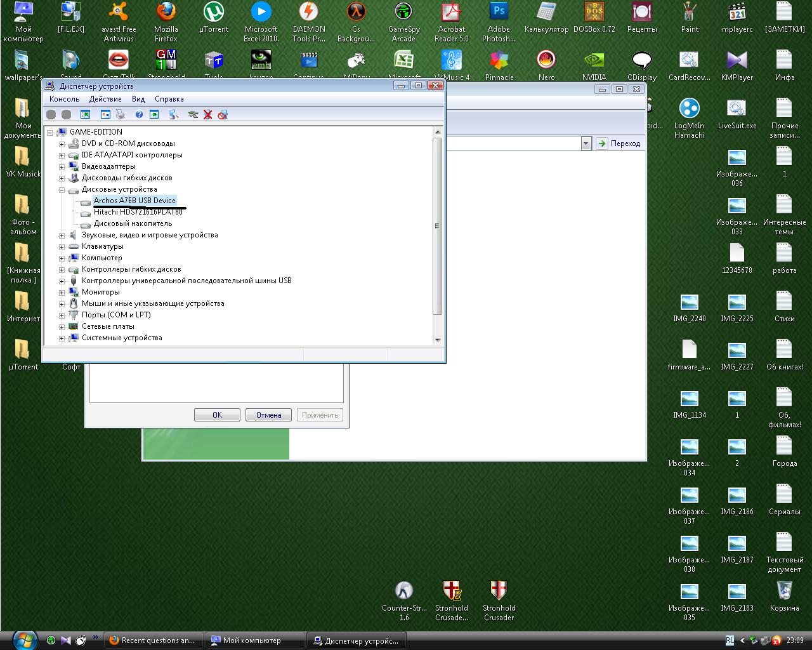Select Archos A7EB USB Device
812x650 pixels.
click(x=134, y=201)
